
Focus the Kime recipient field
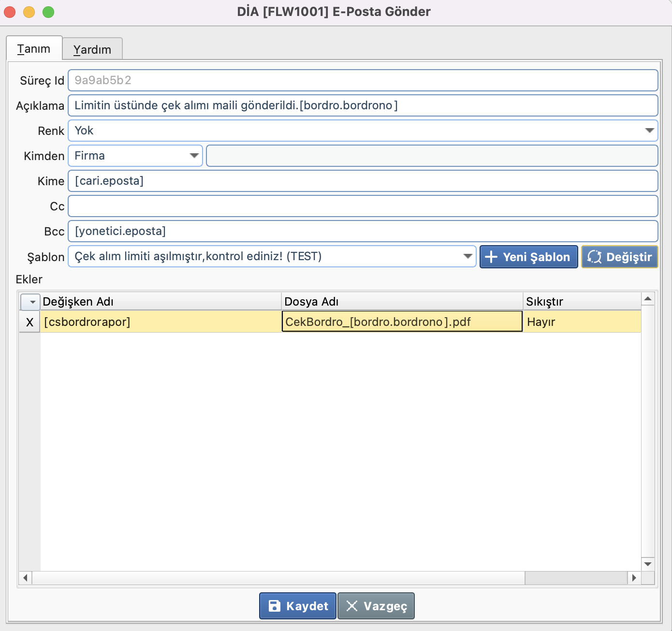click(363, 181)
